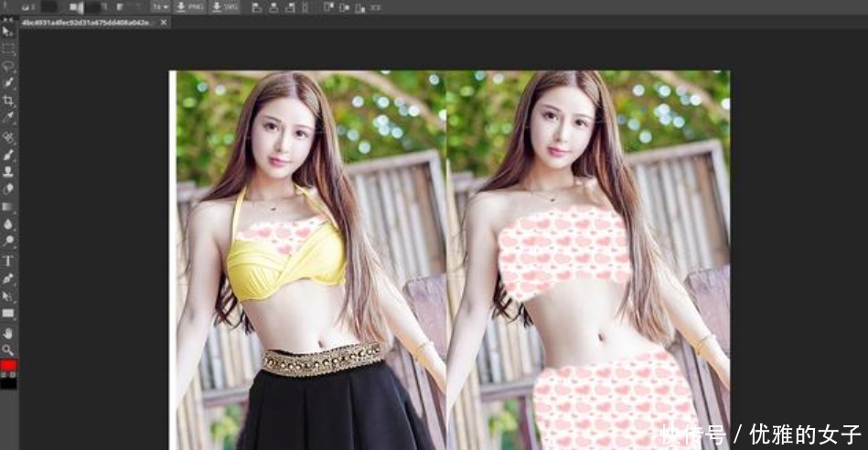Select the Zoom magnifier tool
The height and width of the screenshot is (450, 868).
tap(8, 349)
